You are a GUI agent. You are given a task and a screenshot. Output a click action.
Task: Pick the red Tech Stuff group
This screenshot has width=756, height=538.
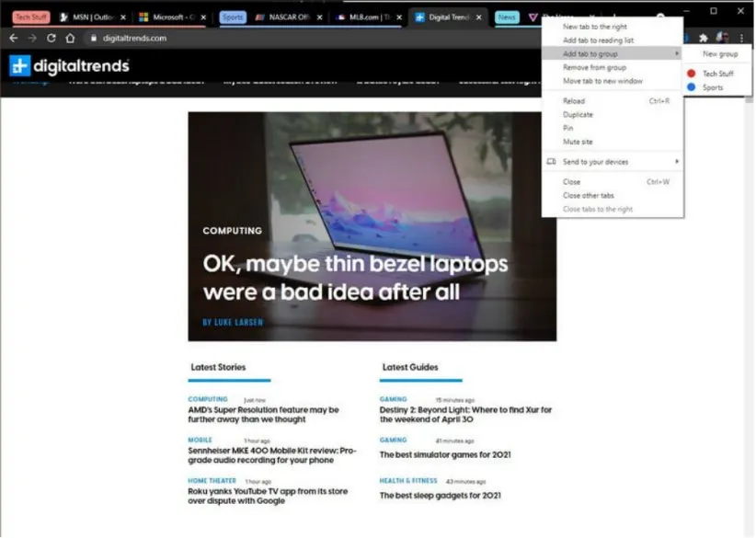(717, 74)
